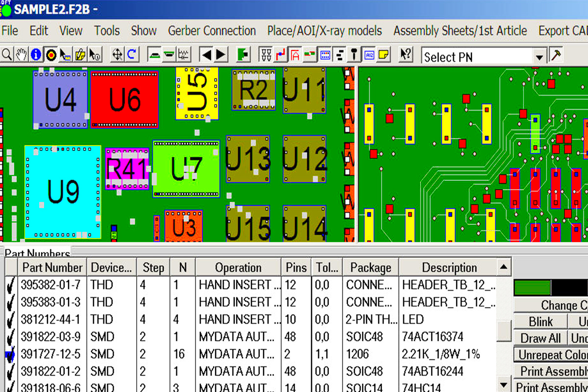Image resolution: width=588 pixels, height=392 pixels.
Task: Toggle checkmark for part 391822-03-9
Action: 11,337
